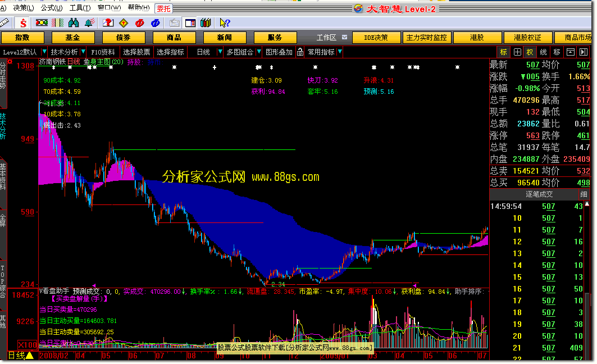Toggle the 移 move button
Viewport: 597px width, 364px height.
[557, 52]
